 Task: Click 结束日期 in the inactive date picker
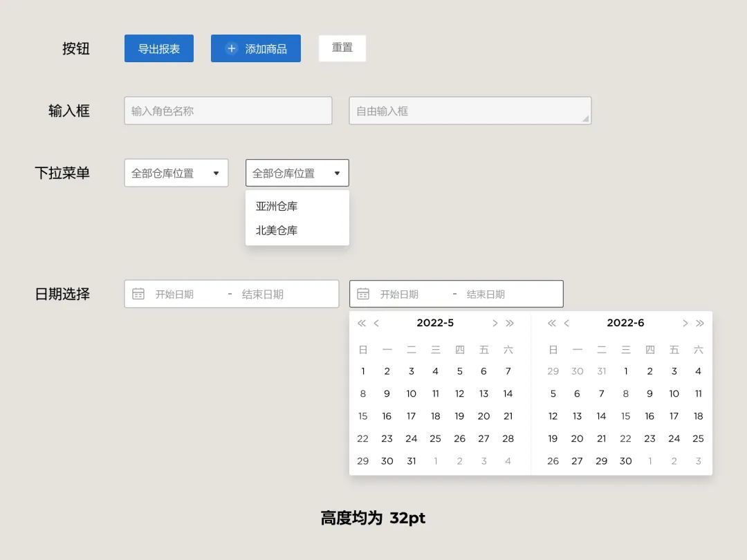263,295
